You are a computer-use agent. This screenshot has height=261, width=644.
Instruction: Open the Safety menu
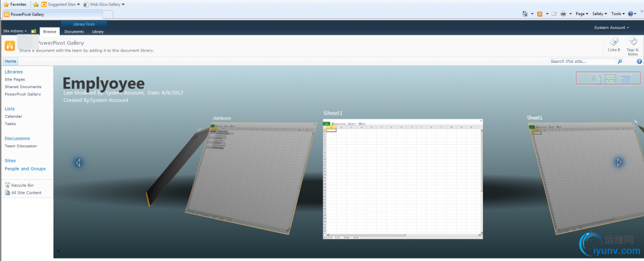click(599, 14)
